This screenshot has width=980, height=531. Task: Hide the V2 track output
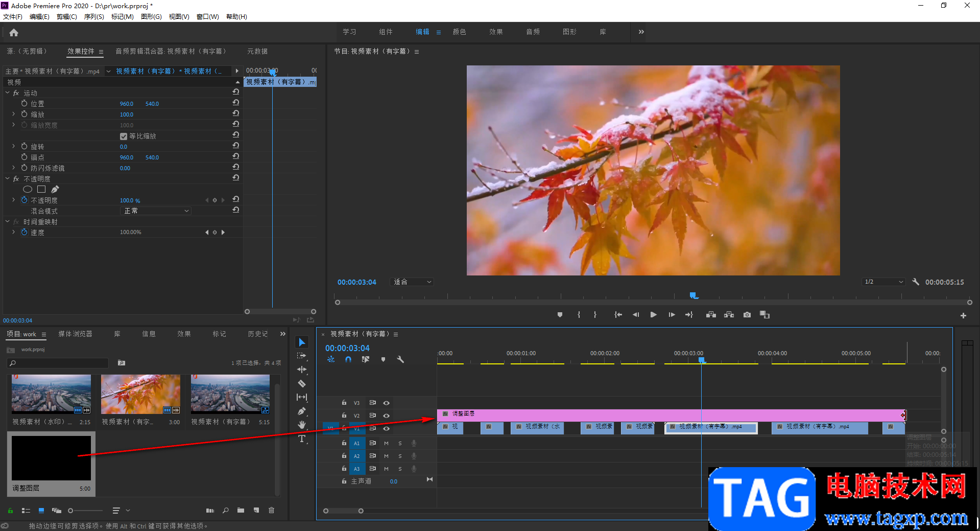point(387,415)
